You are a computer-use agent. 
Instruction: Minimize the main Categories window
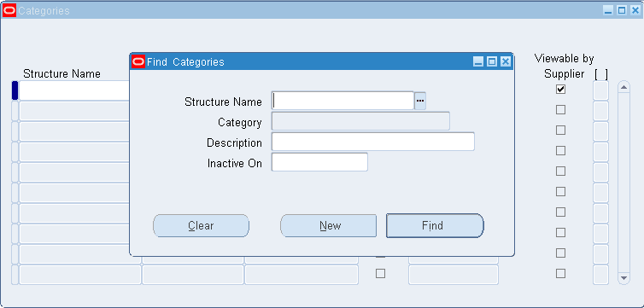[x=608, y=10]
